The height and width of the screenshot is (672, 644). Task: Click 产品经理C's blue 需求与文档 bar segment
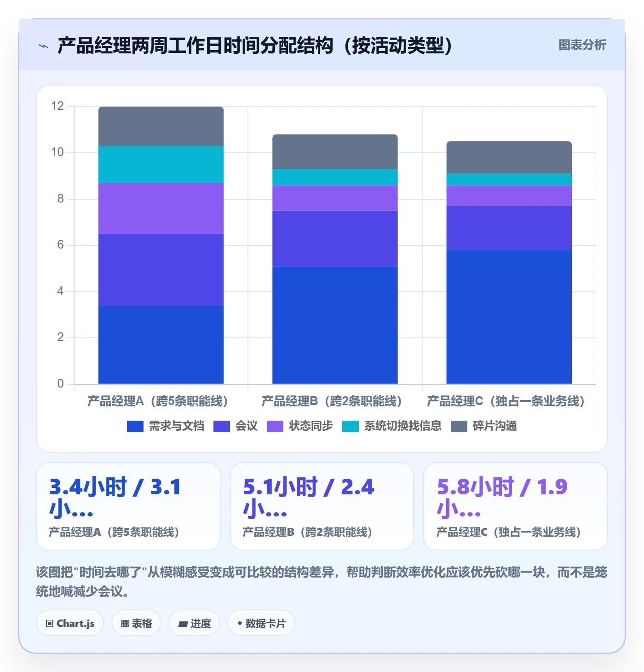pyautogui.click(x=509, y=317)
